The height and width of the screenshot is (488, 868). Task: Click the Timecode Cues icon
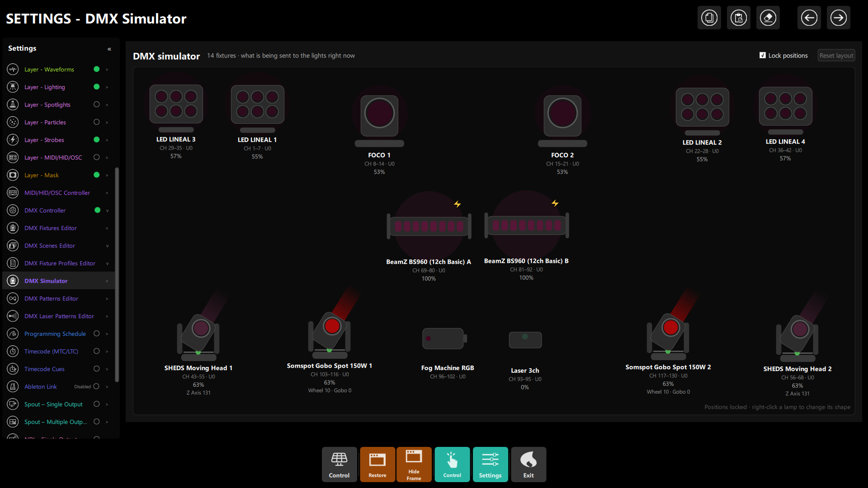click(x=13, y=369)
